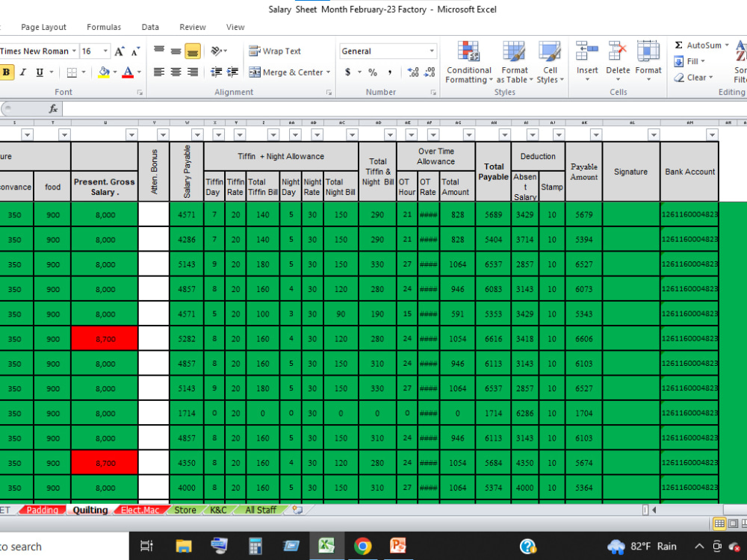Screen dimensions: 747x560
Task: Open font size 16 dropdown
Action: pyautogui.click(x=105, y=51)
